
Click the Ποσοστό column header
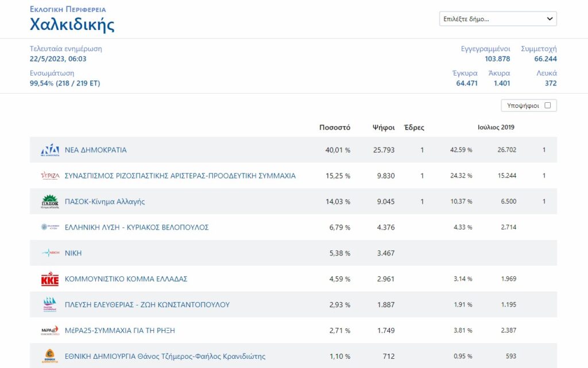click(x=335, y=127)
